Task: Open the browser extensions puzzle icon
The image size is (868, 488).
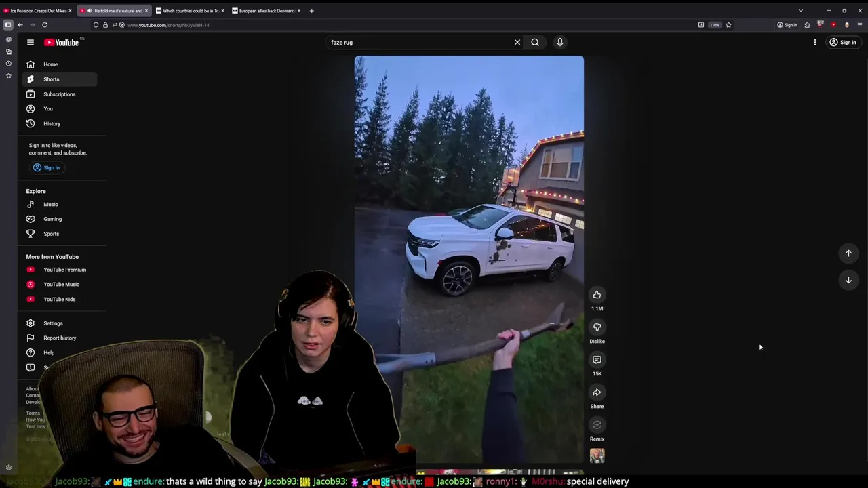Action: pyautogui.click(x=807, y=25)
